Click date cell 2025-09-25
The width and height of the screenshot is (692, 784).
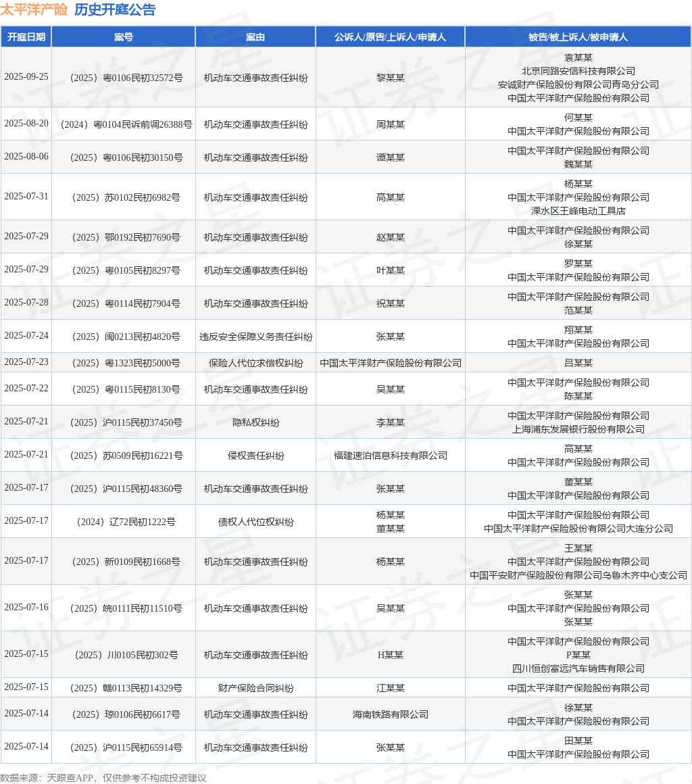click(26, 77)
